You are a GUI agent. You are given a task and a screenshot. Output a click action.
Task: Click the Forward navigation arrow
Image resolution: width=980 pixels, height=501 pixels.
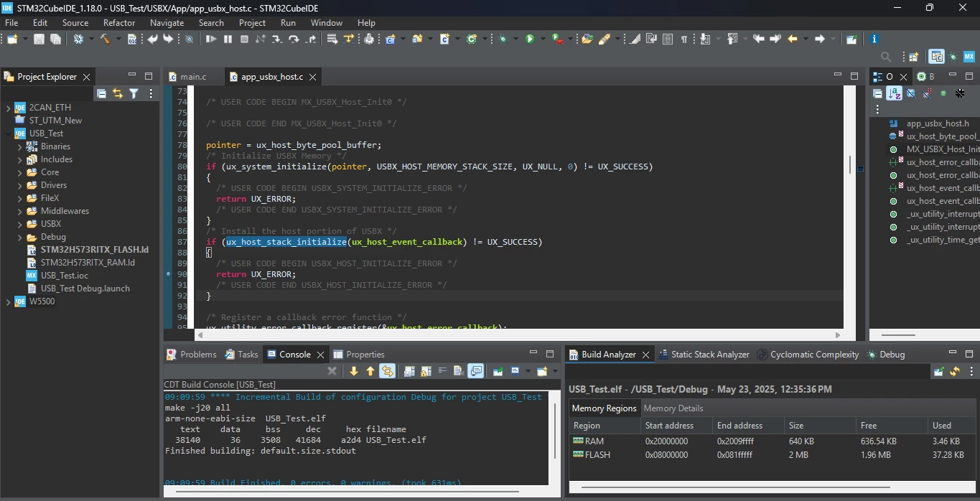click(x=819, y=39)
